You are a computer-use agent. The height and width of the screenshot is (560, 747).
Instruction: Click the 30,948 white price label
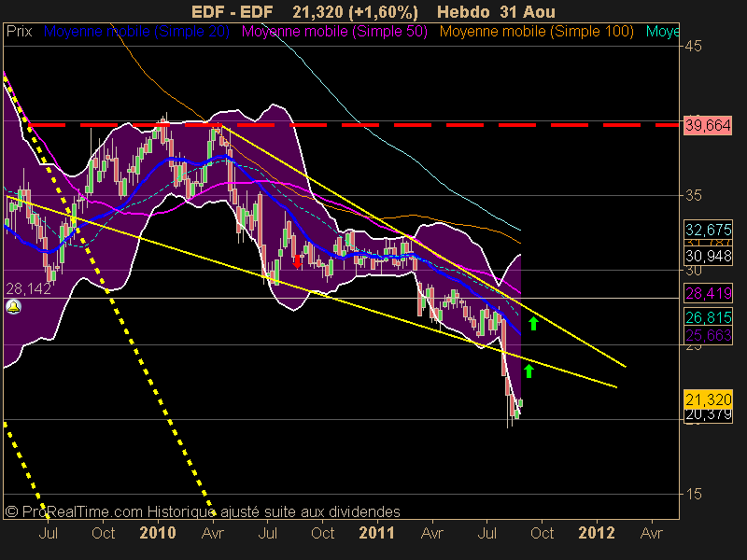tap(708, 256)
